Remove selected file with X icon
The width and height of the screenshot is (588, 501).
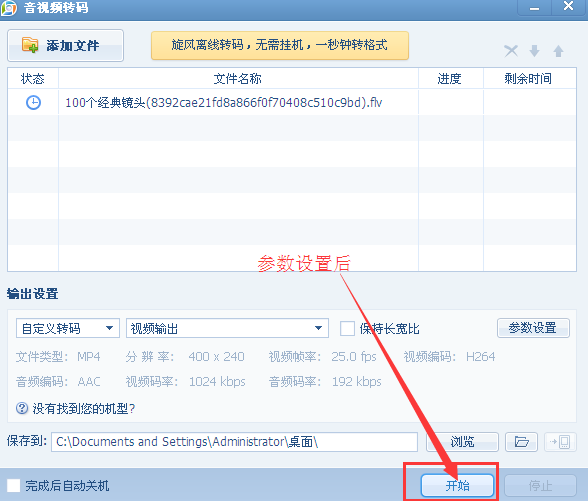[511, 51]
